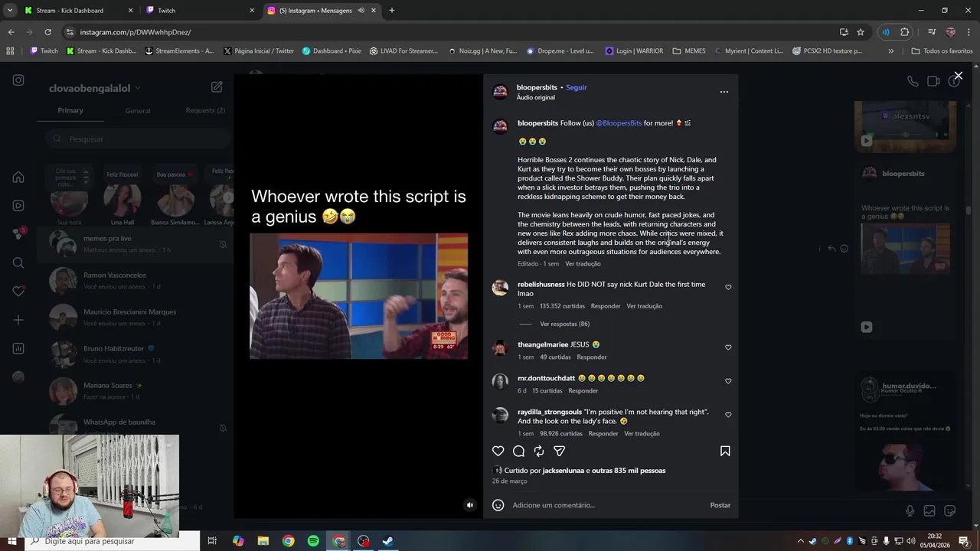Compose new message with pencil icon
Viewport: 980px width, 551px height.
click(217, 87)
